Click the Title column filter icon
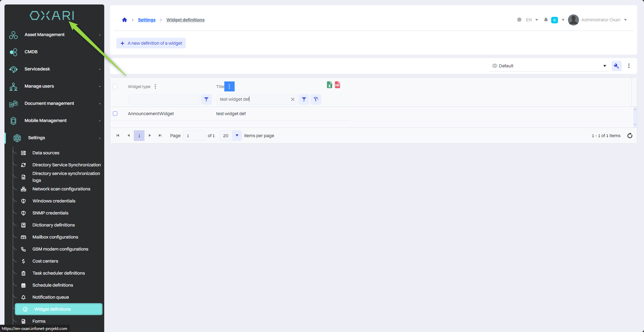Viewport: 644px width, 332px height. pos(304,99)
